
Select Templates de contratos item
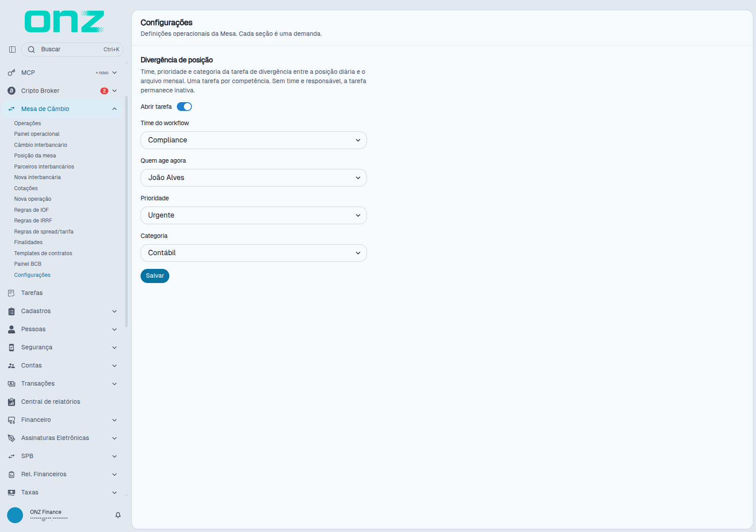pos(43,253)
